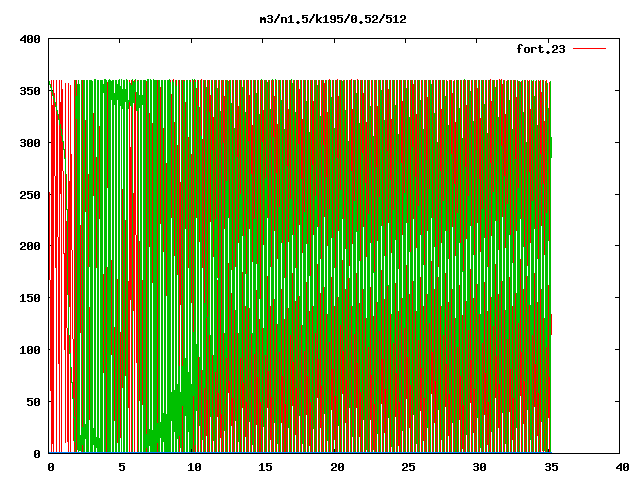
Task: Click y-axis label 400
Action: [30, 39]
